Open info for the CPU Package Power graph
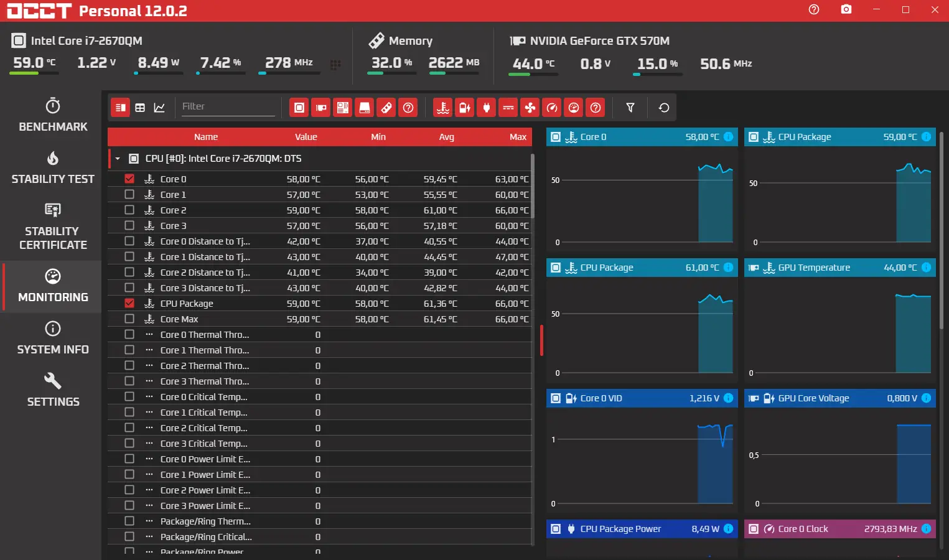Screen dimensions: 949x560 (728, 529)
